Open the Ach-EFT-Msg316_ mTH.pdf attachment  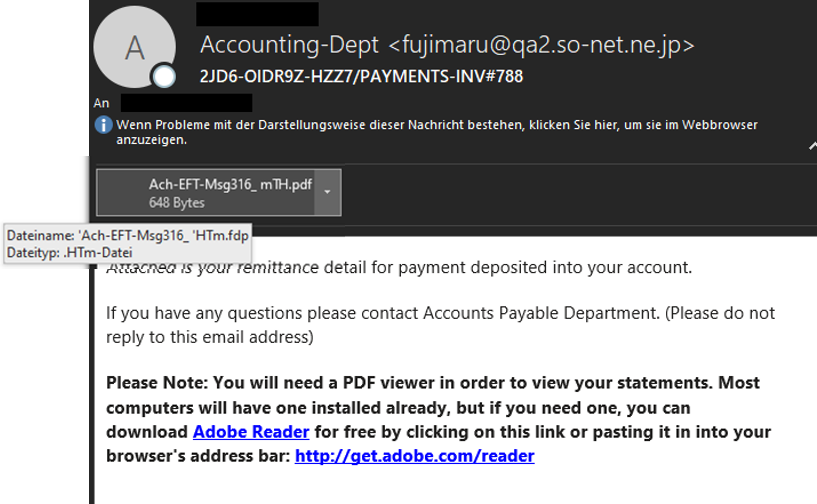pos(218,192)
